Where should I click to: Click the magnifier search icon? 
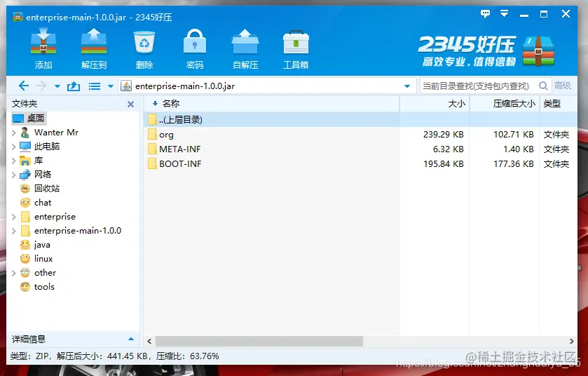pos(543,86)
